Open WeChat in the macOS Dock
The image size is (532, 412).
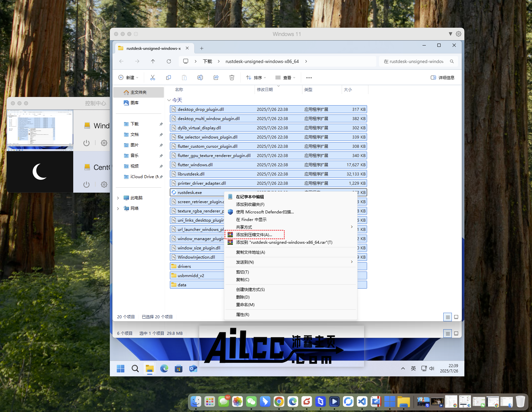251,401
